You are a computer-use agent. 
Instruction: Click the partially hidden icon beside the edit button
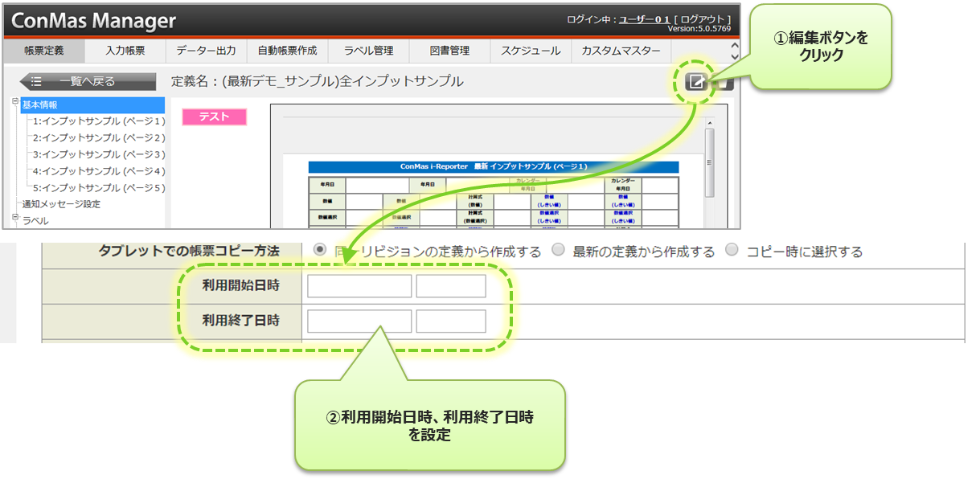pyautogui.click(x=724, y=82)
